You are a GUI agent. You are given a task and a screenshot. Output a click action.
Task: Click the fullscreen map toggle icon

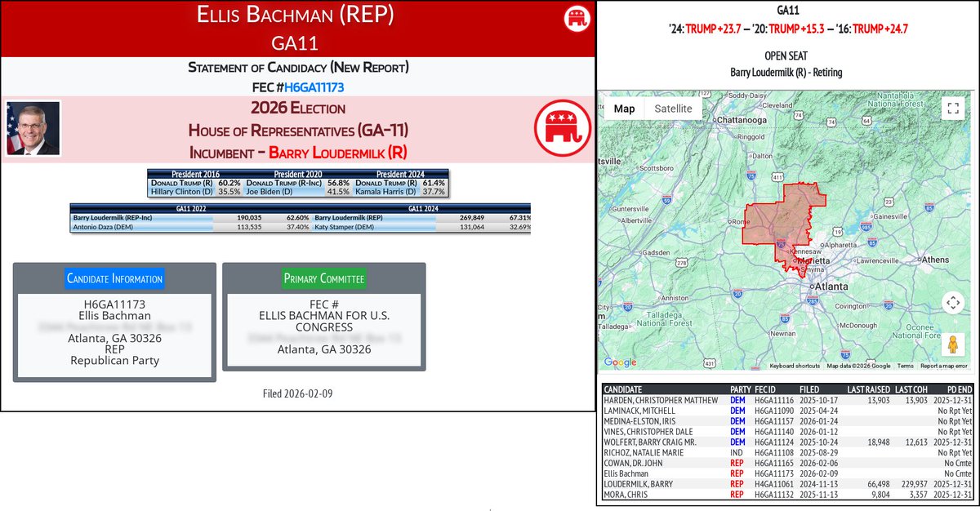[x=953, y=107]
